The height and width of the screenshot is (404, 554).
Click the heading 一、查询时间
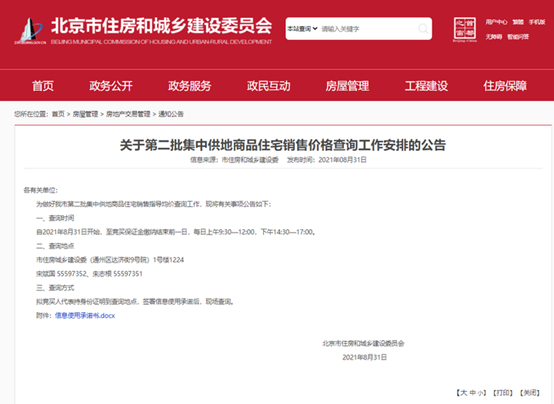point(55,218)
